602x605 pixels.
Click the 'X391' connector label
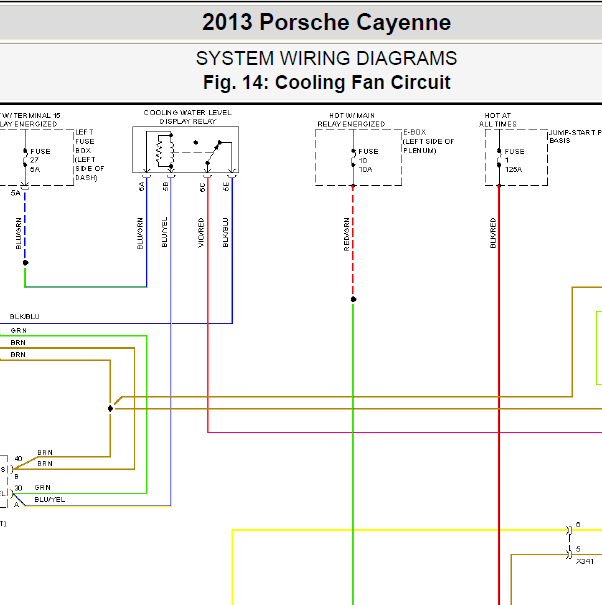click(x=585, y=561)
